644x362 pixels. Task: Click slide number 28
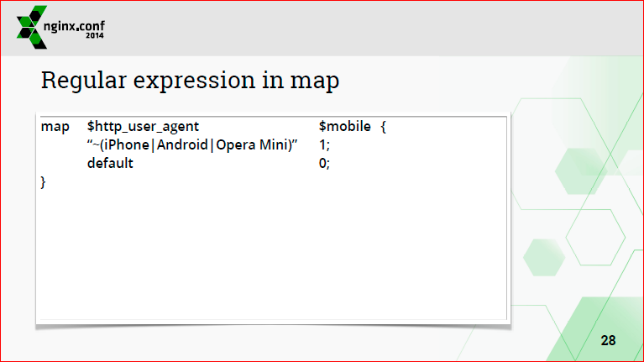[x=608, y=340]
